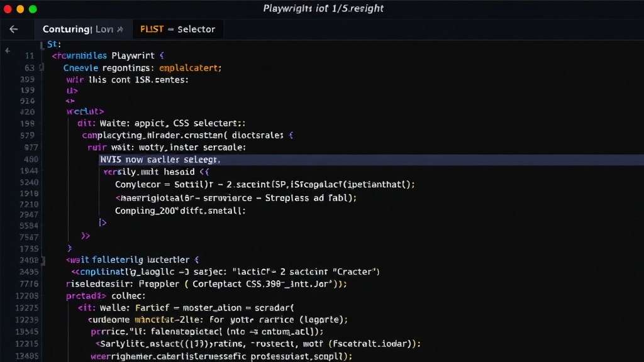Click the 'falenstepictec' line
644x362 pixels.
(207, 332)
